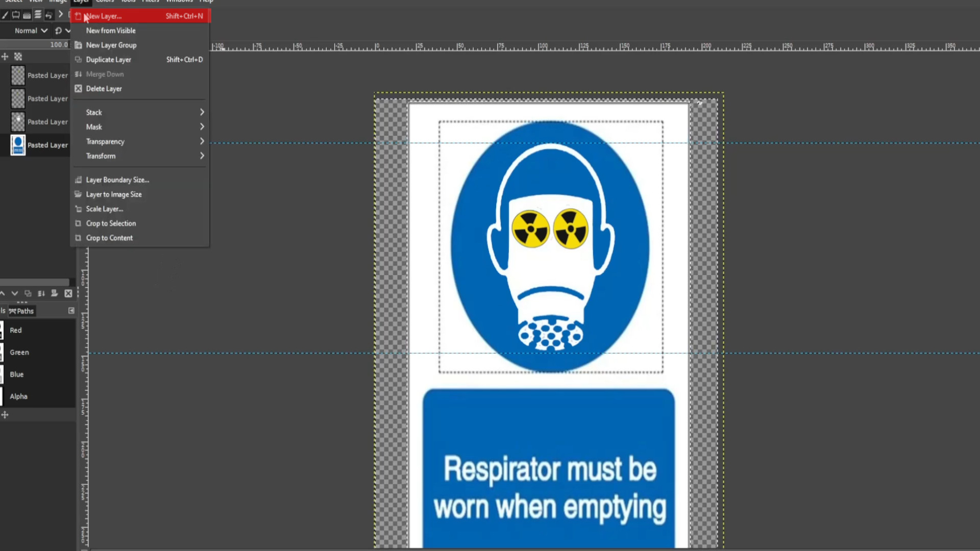
Task: Click the layer opacity slider showing 100.0
Action: pos(35,44)
